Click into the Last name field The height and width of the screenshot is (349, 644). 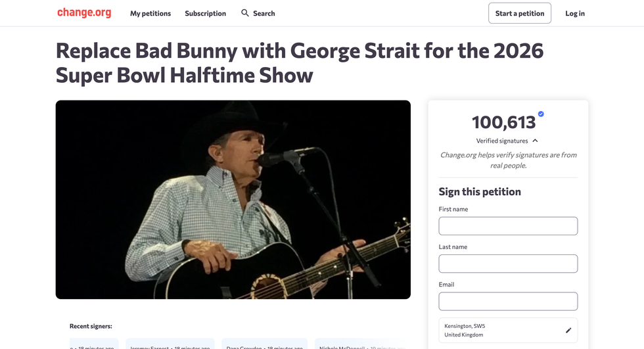508,264
